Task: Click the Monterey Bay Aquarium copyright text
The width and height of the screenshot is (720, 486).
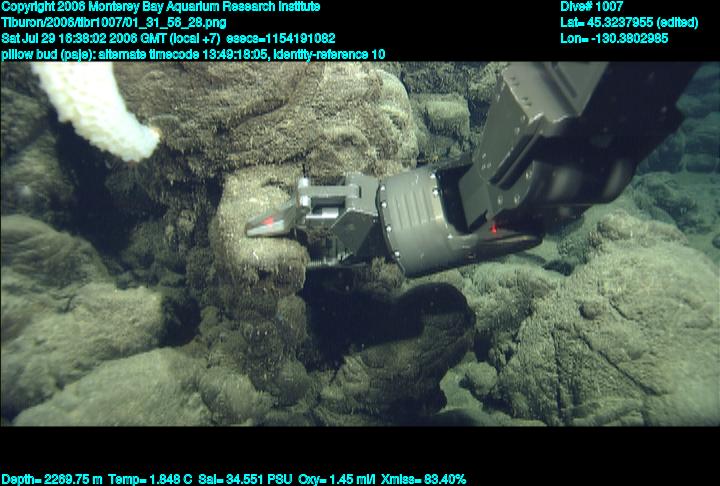Action: (x=161, y=7)
